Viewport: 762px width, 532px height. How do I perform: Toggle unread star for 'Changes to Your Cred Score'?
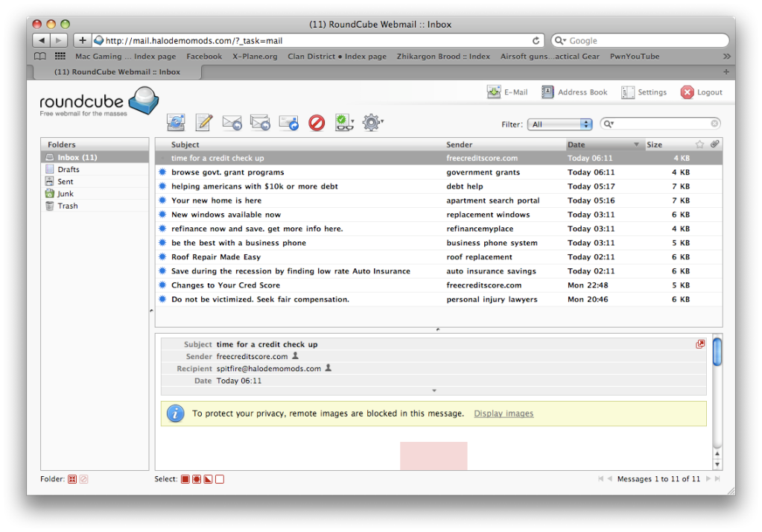[162, 285]
